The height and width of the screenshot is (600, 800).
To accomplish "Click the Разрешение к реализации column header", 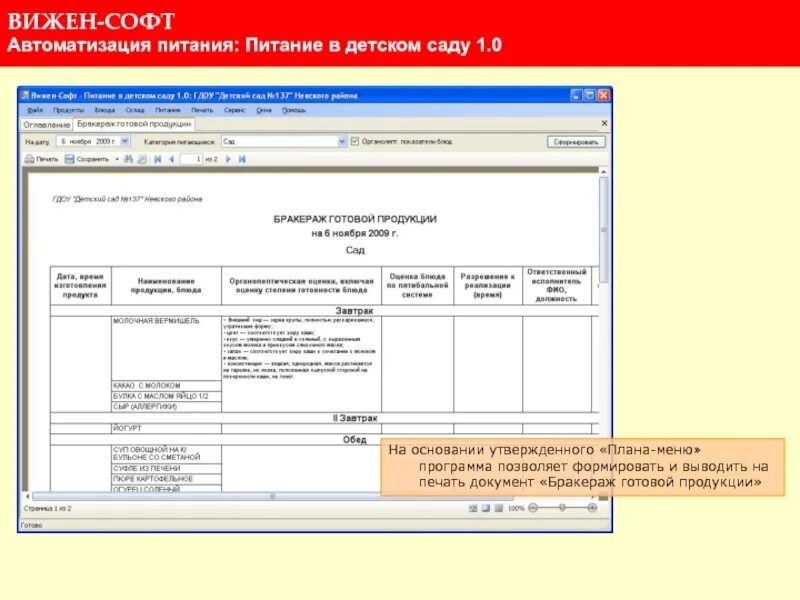I will point(488,286).
